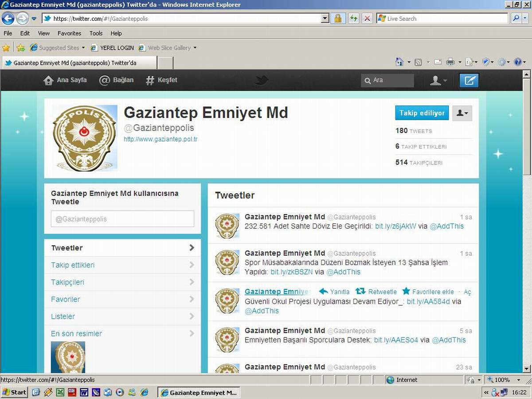Open the Tools gear icon
This screenshot has width=532, height=399.
click(502, 62)
